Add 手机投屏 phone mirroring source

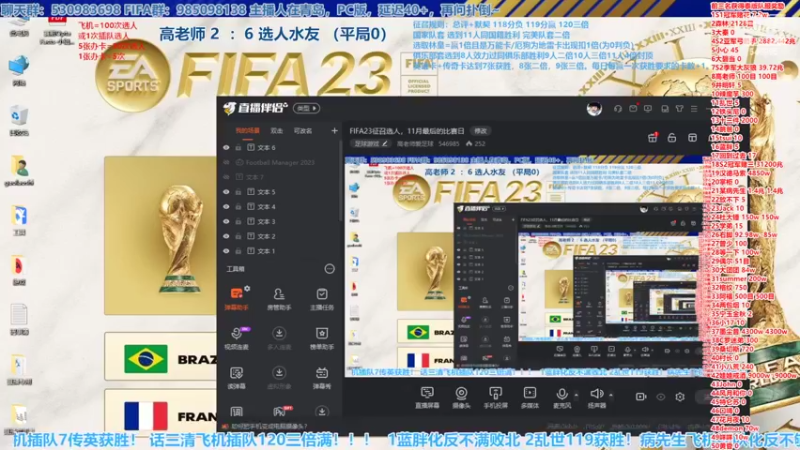point(495,397)
